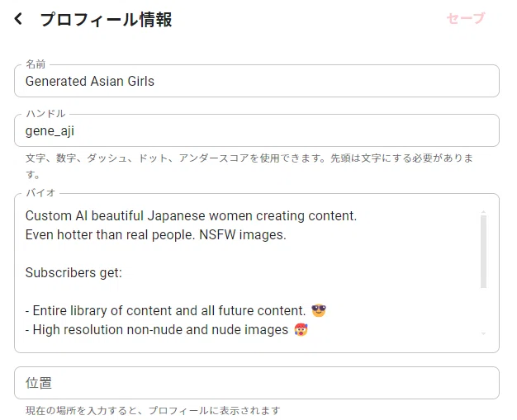
Task: Focus the 位置 location input field
Action: [x=257, y=383]
